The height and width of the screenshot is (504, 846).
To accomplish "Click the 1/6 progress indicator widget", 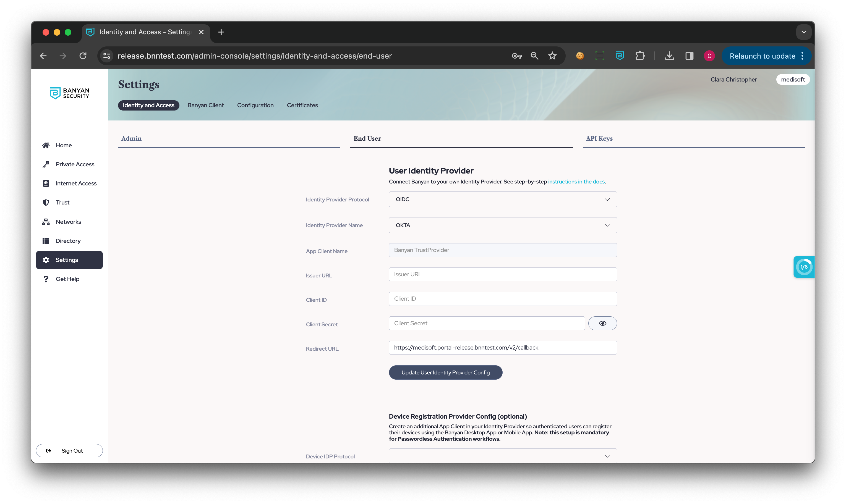I will (x=804, y=267).
